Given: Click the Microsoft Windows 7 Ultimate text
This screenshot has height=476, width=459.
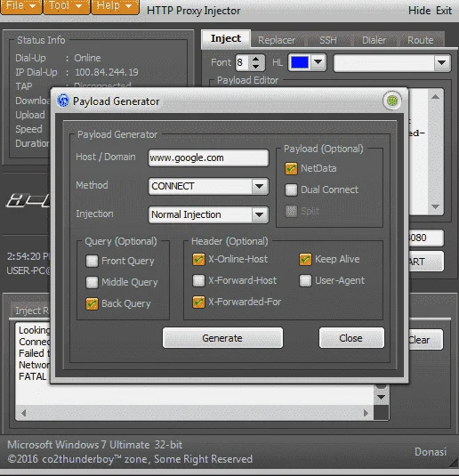Looking at the screenshot, I should 94,445.
